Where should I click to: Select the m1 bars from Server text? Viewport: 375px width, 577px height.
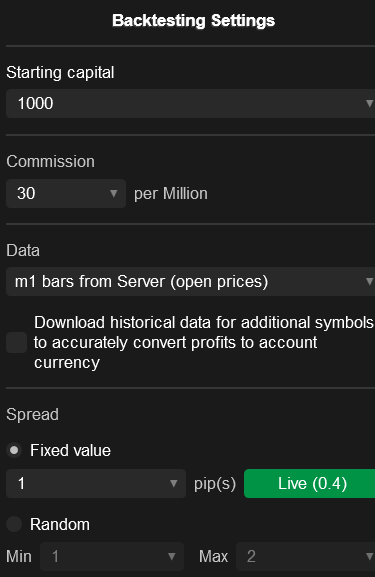(141, 282)
